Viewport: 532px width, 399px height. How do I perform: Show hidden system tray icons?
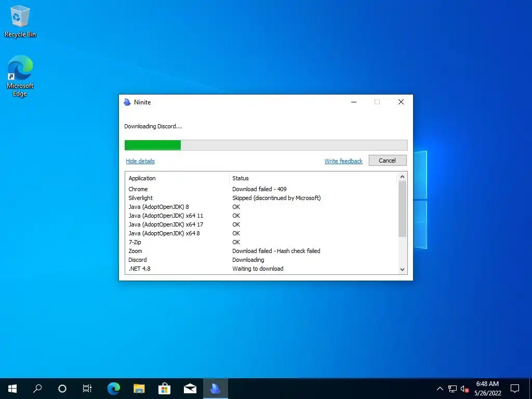click(x=440, y=389)
